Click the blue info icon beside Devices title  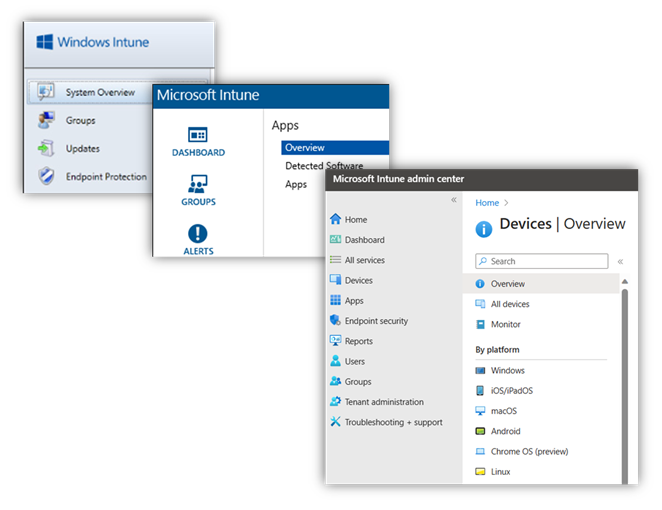(x=484, y=229)
